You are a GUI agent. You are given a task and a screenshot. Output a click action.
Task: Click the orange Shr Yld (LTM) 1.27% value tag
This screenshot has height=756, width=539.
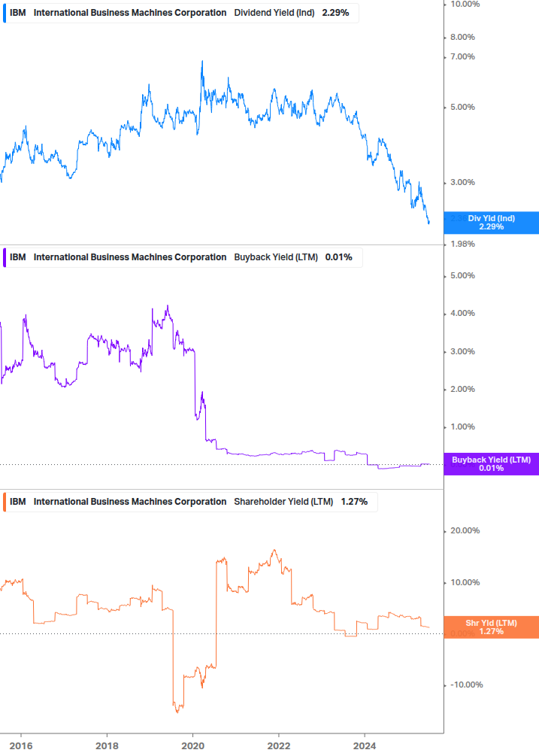[492, 627]
